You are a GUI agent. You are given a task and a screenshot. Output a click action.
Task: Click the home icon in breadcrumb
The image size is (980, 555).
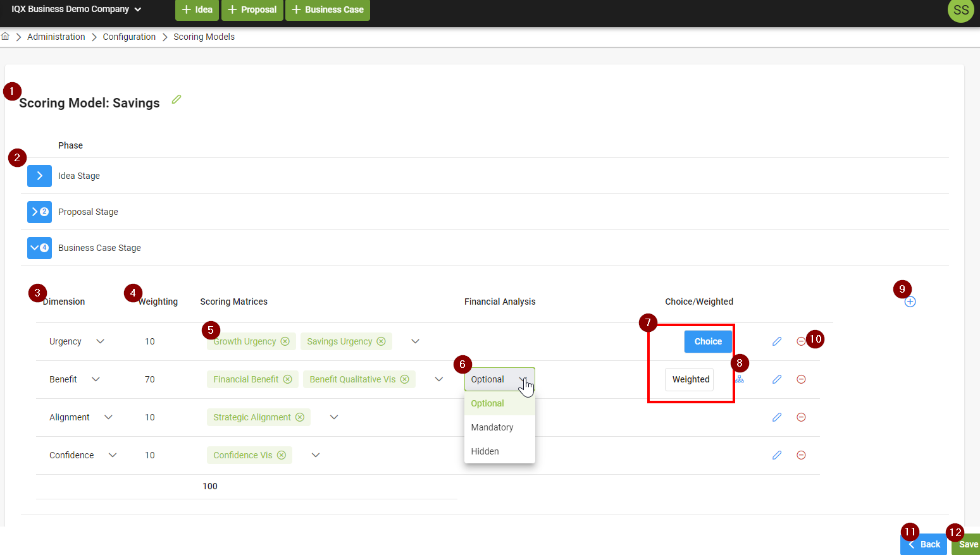pyautogui.click(x=6, y=37)
